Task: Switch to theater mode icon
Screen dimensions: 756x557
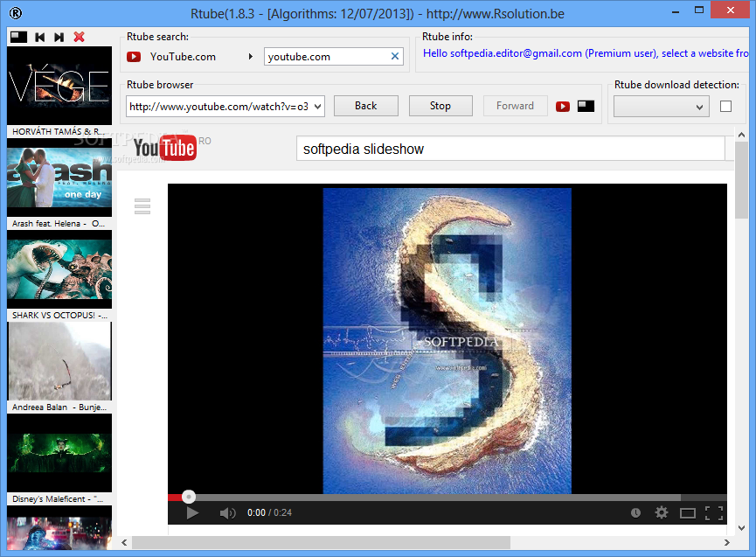Action: [688, 513]
